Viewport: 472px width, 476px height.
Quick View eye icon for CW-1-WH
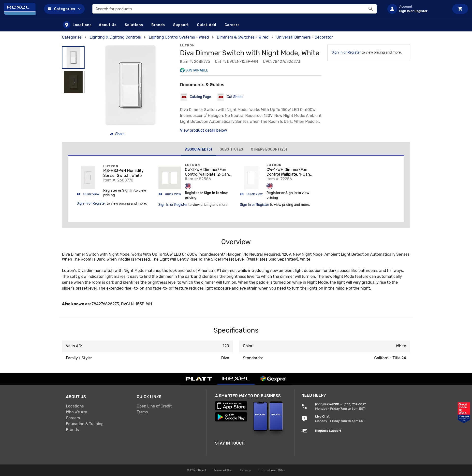pos(242,194)
